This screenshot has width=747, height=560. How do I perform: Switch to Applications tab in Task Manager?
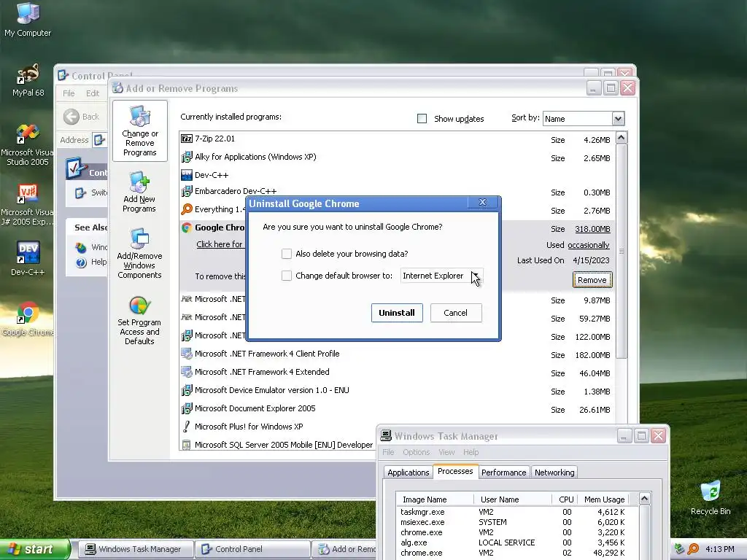click(x=409, y=472)
